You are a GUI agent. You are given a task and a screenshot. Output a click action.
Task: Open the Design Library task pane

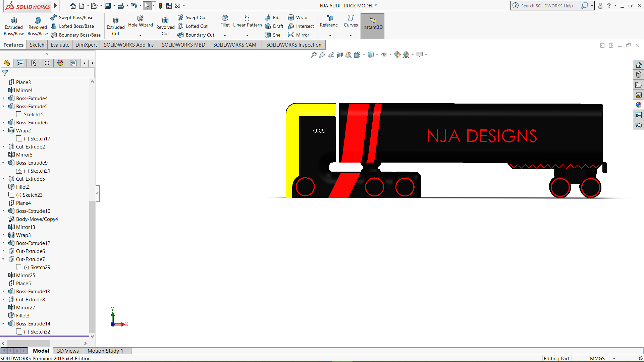(x=638, y=75)
